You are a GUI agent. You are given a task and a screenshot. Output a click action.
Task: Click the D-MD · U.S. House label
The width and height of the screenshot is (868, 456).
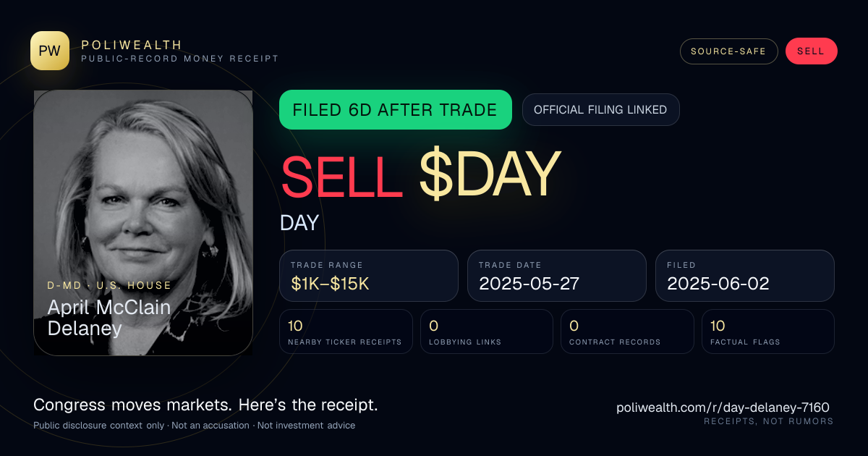click(x=109, y=285)
